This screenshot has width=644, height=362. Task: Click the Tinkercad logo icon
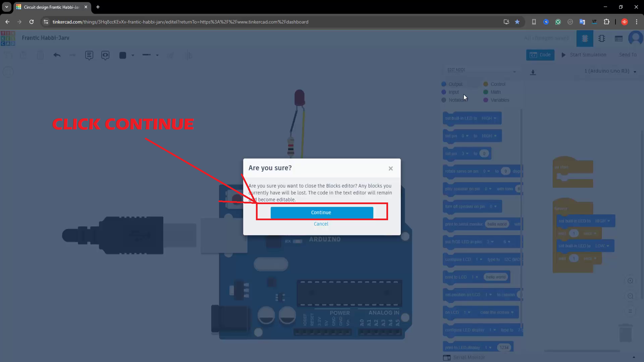click(8, 38)
